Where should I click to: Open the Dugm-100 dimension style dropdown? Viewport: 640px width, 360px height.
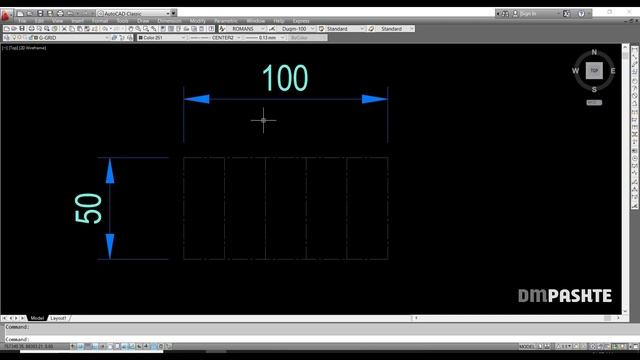312,29
